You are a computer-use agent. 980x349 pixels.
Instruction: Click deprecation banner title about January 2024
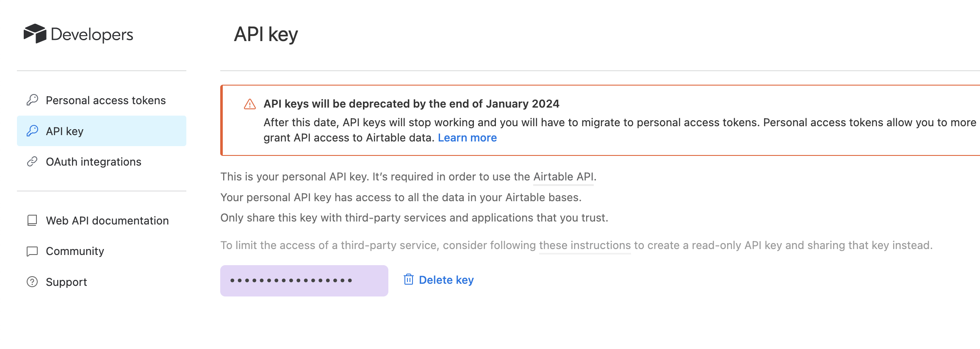click(411, 104)
